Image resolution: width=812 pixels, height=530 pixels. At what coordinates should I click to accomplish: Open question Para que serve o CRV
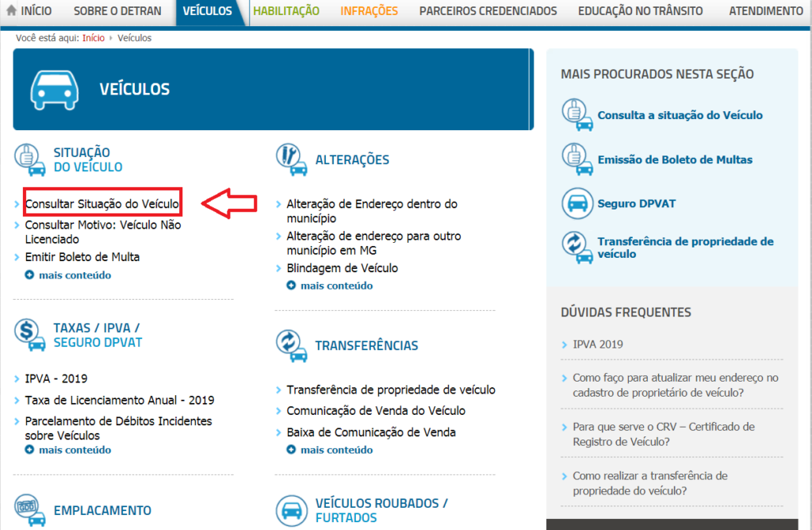coord(664,434)
